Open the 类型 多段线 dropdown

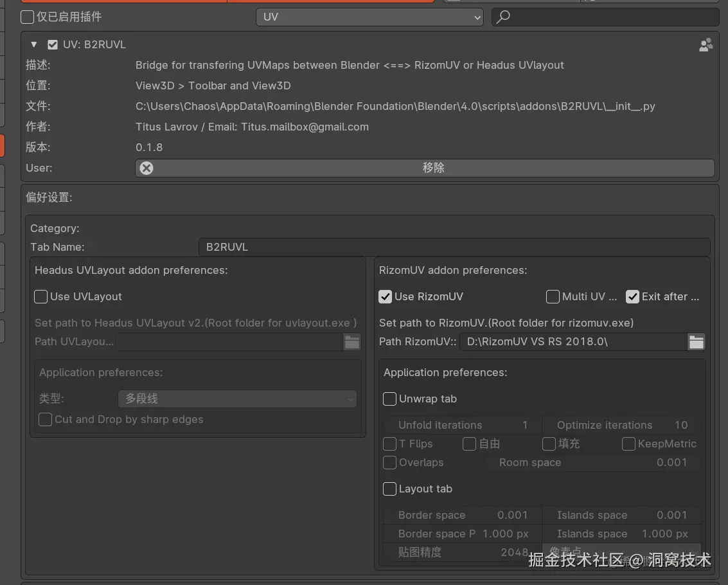(x=237, y=399)
